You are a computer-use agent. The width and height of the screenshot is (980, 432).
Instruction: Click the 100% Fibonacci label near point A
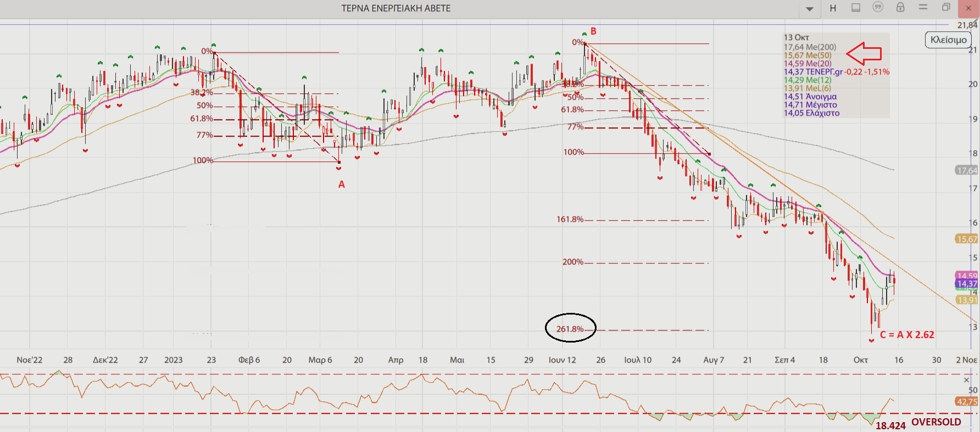click(x=202, y=160)
